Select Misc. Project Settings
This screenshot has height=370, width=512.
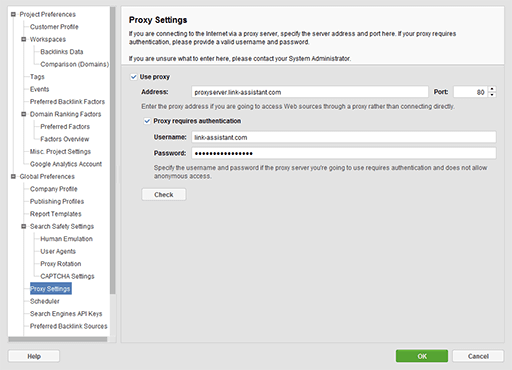(60, 151)
